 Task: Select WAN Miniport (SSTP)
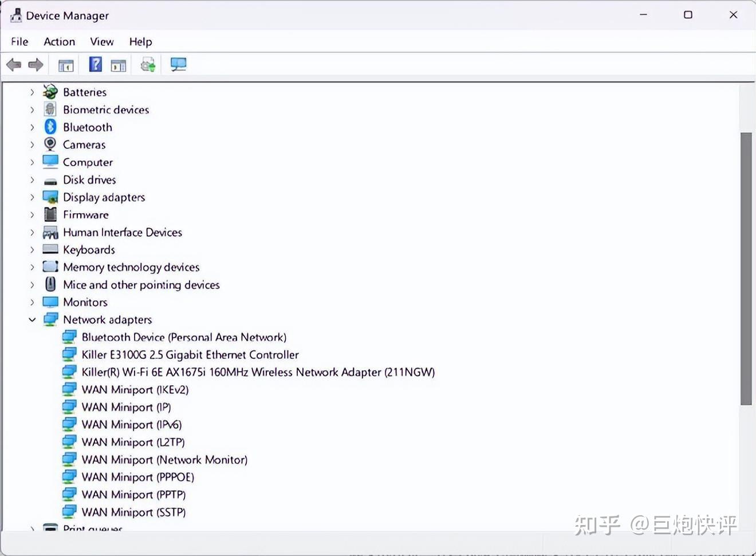coord(133,512)
